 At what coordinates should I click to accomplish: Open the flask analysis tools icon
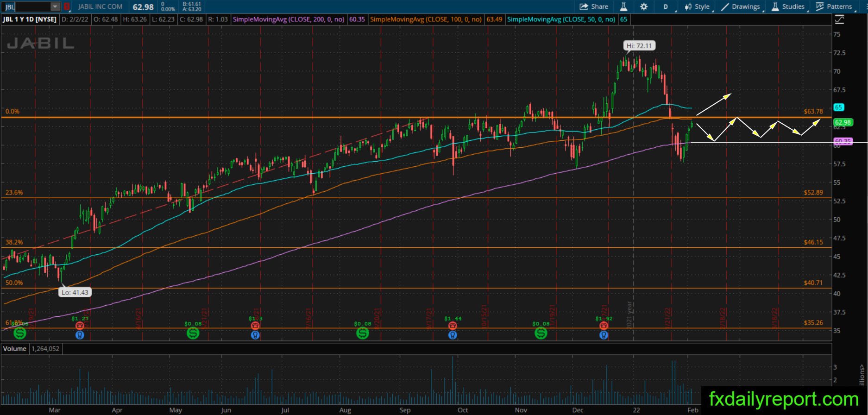pyautogui.click(x=623, y=6)
